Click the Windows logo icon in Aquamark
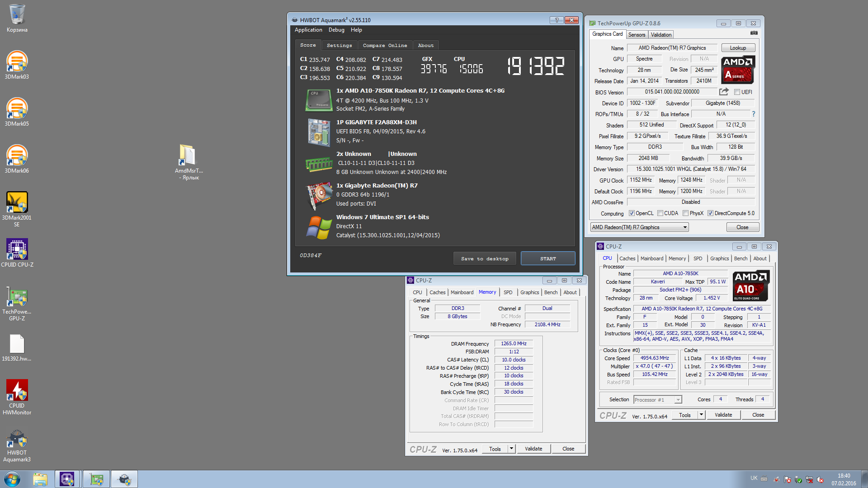868x488 pixels. (x=319, y=228)
